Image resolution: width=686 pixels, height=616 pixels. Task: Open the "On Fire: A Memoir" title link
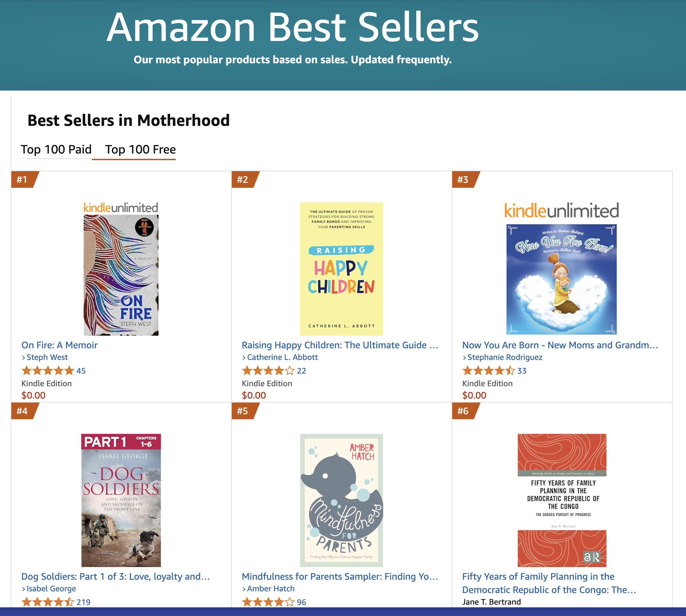[60, 345]
